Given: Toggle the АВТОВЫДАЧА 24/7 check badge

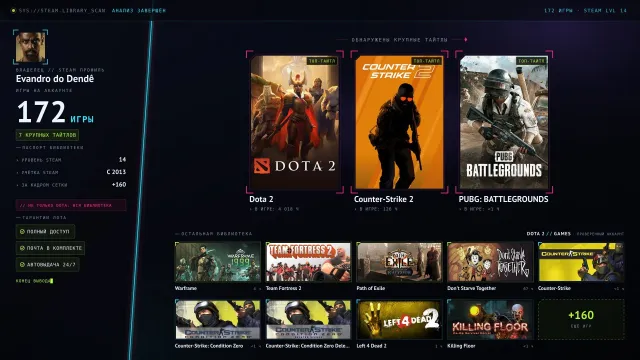Looking at the screenshot, I should (x=47, y=264).
